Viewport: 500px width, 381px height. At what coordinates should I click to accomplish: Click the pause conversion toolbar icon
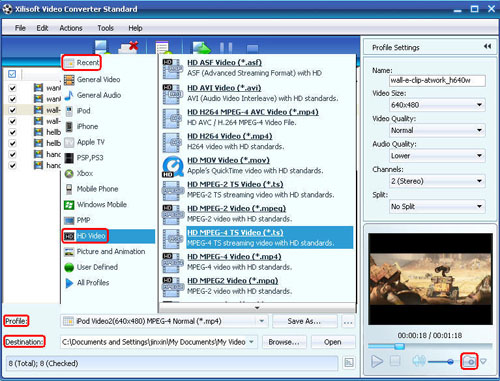(x=226, y=48)
